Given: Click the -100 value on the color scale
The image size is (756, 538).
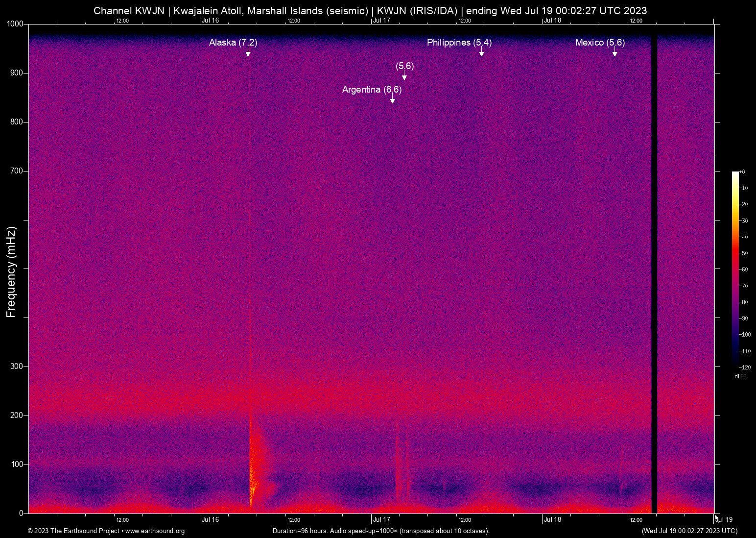Looking at the screenshot, I should [x=745, y=335].
